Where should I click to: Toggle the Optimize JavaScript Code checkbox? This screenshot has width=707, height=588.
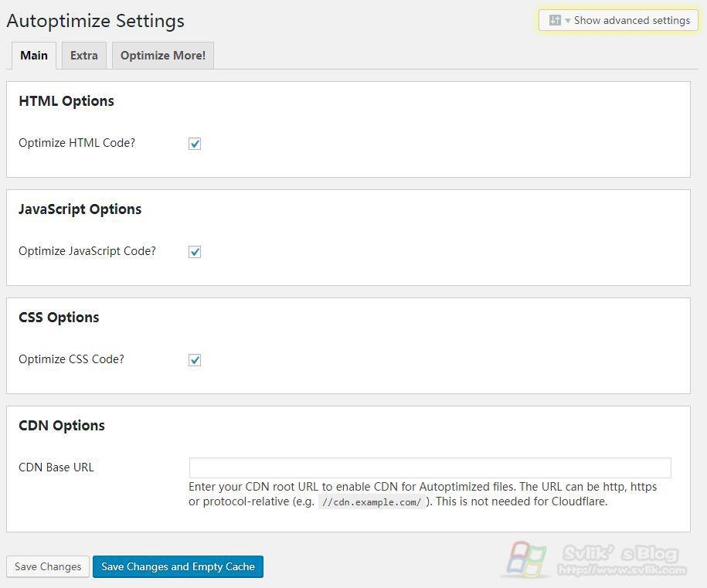195,252
